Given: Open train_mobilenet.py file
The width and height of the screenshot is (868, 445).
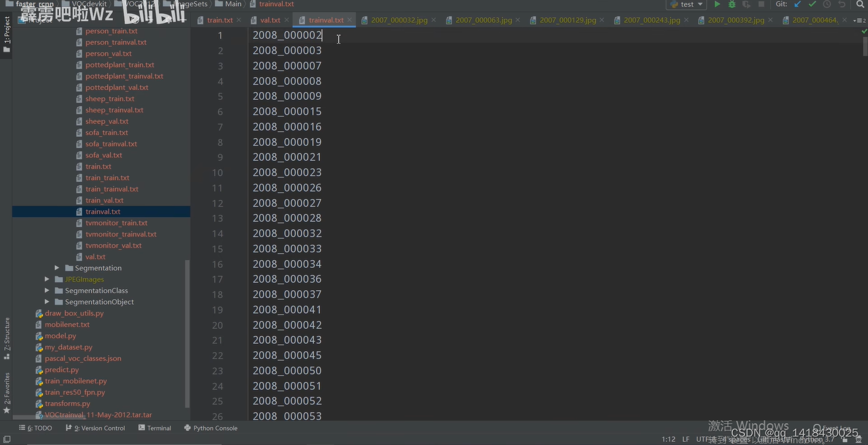Looking at the screenshot, I should (75, 381).
